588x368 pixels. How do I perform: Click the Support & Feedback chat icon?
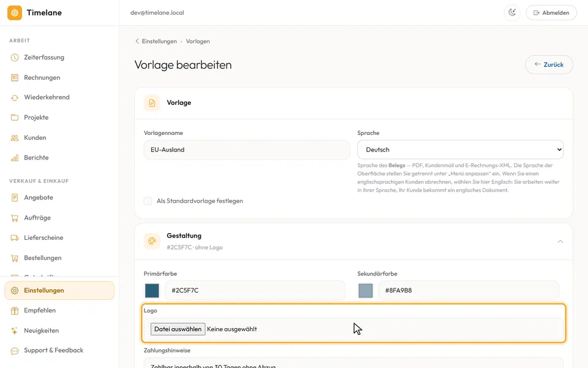point(15,351)
